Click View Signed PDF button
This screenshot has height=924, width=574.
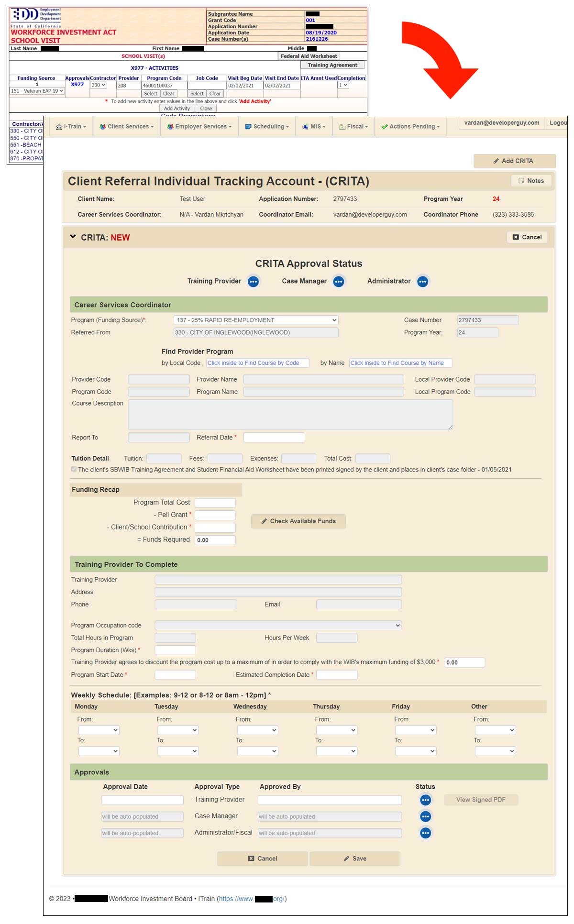[x=481, y=800]
